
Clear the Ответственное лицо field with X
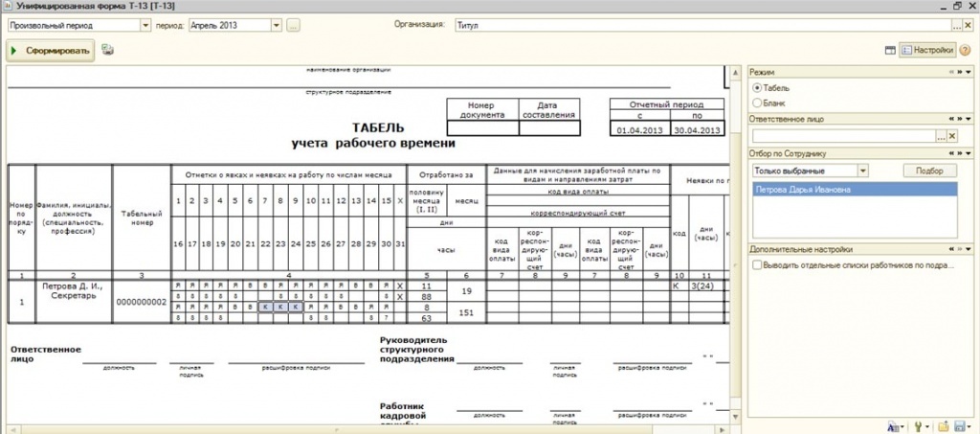(951, 136)
